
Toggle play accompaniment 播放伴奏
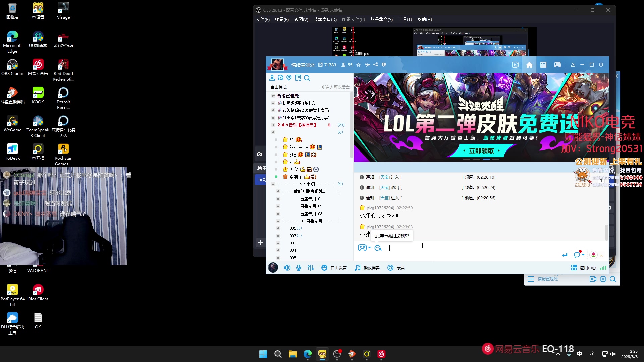click(x=367, y=268)
